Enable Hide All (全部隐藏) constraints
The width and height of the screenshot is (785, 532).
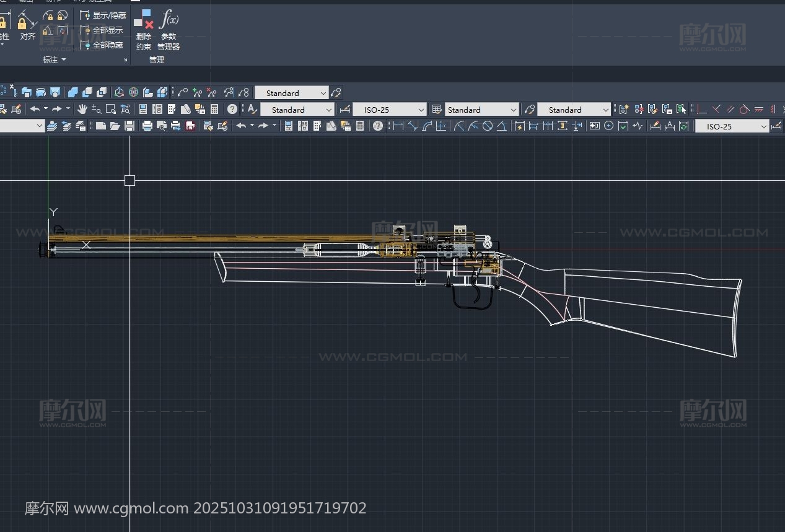point(103,45)
